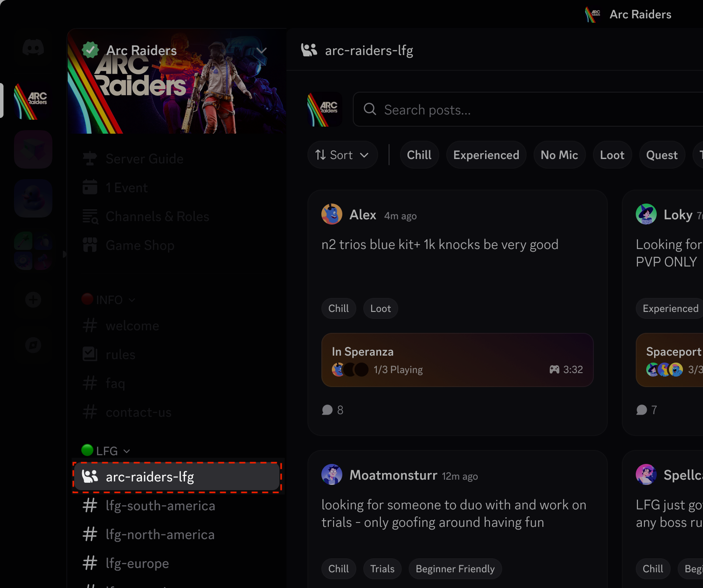Viewport: 703px width, 588px height.
Task: Click Chill tag on Moatmonsturr's post
Action: click(338, 569)
